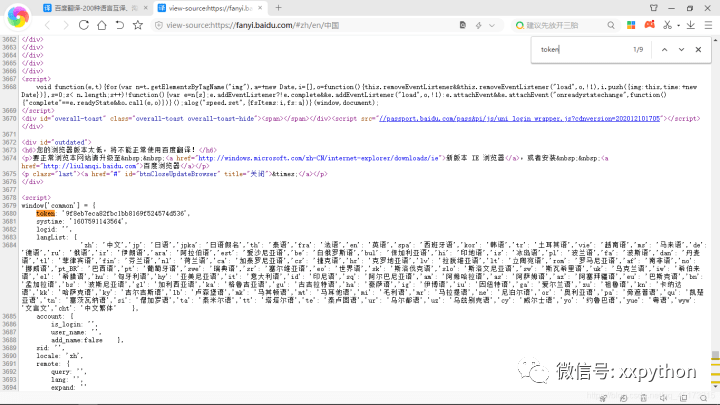Expand the address bar dropdown chevron

tap(492, 25)
